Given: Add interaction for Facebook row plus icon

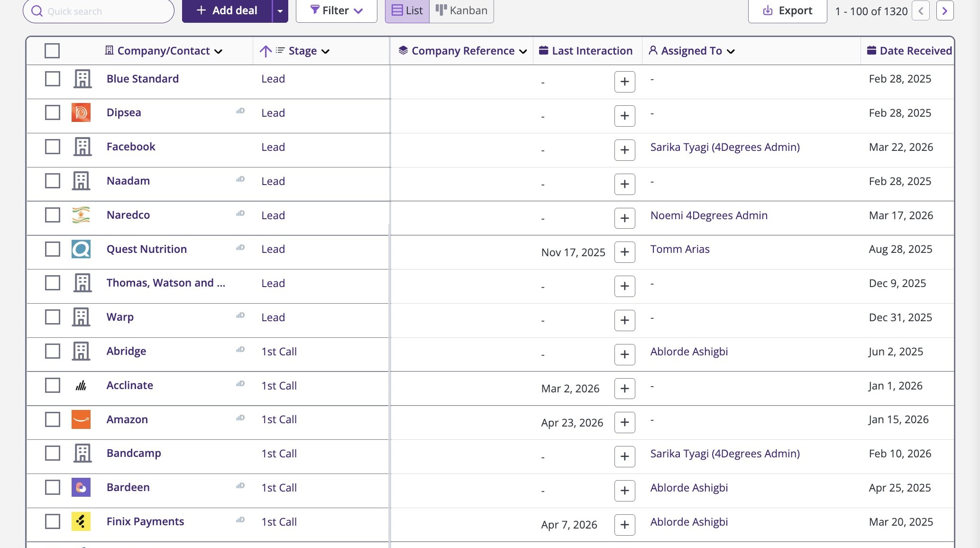Looking at the screenshot, I should click(624, 150).
